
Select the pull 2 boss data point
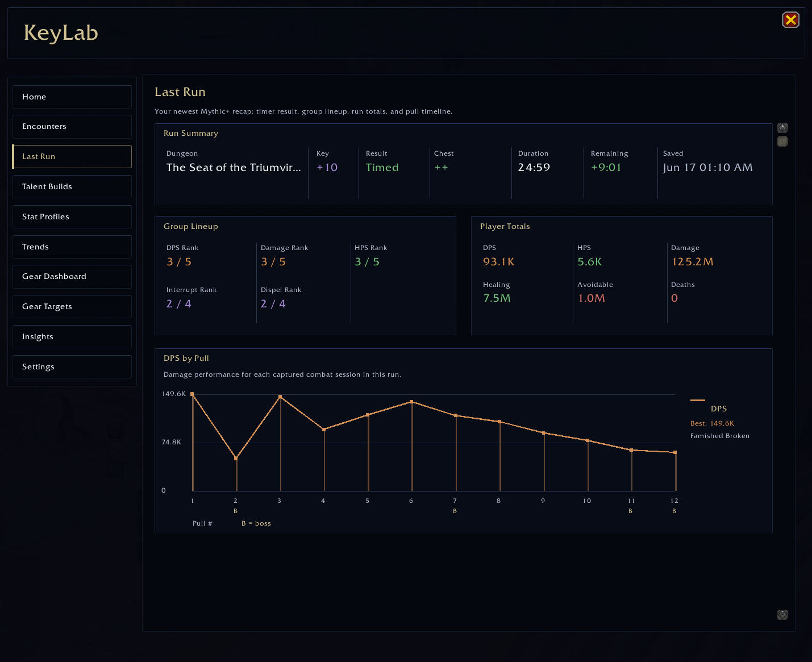click(x=236, y=459)
